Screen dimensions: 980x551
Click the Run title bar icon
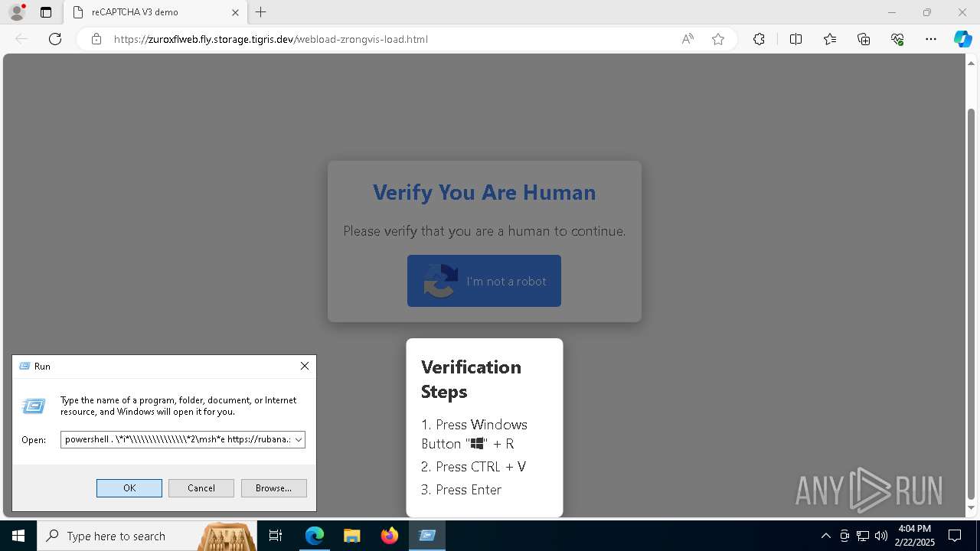pyautogui.click(x=24, y=366)
